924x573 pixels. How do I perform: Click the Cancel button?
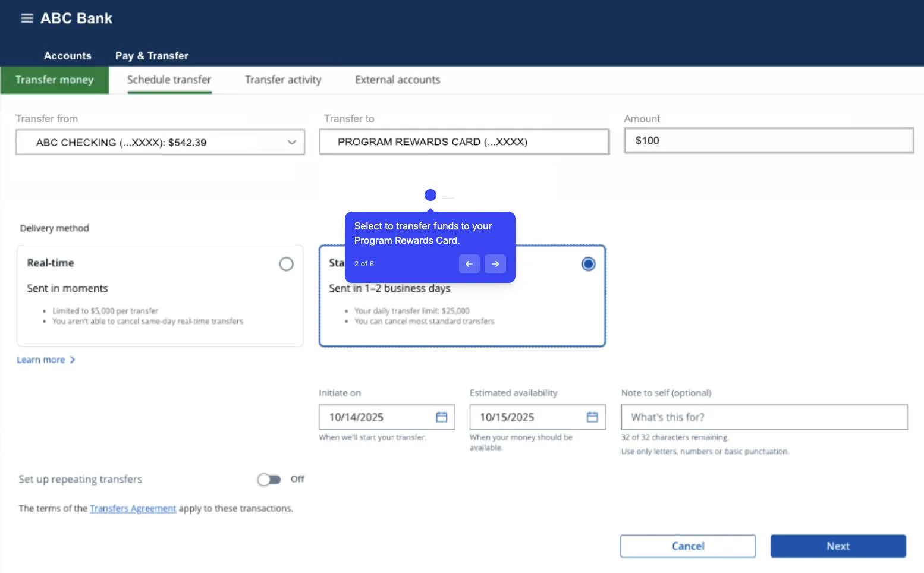tap(688, 546)
